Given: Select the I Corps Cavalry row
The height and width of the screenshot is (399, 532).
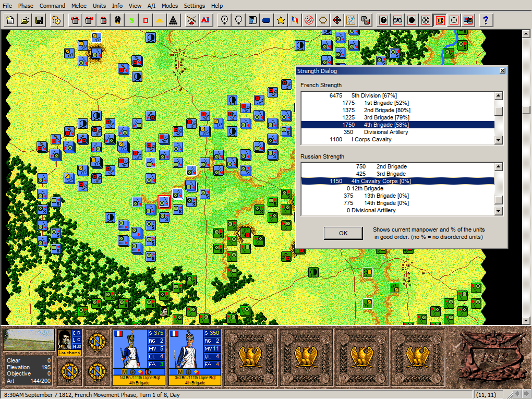Looking at the screenshot, I should pos(397,139).
